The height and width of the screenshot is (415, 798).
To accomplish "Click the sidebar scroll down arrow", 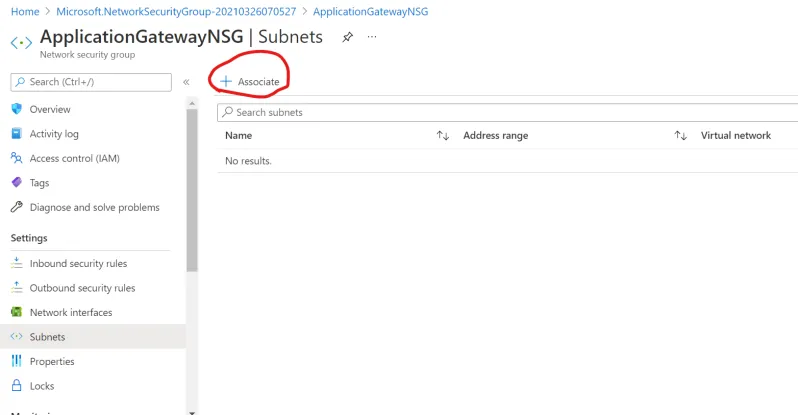I will click(x=192, y=412).
